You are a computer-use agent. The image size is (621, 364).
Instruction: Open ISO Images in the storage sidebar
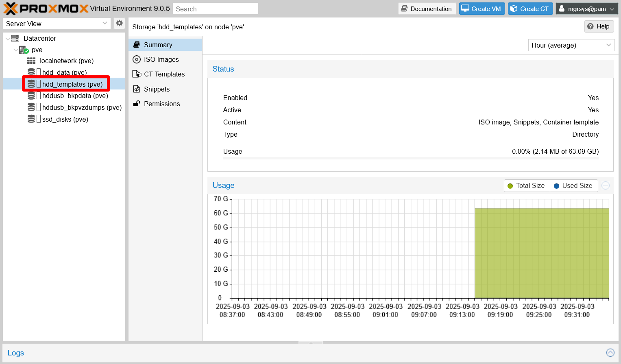160,59
